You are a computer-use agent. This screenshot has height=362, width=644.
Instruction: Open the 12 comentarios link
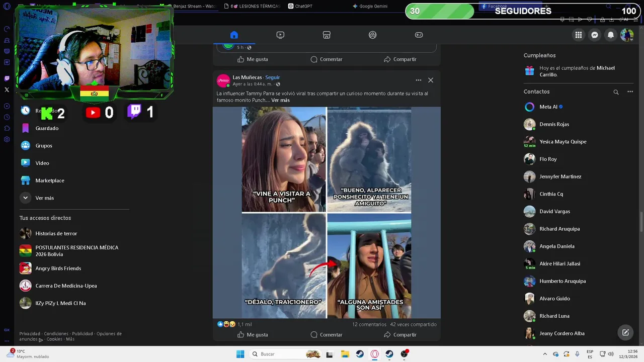(x=369, y=324)
